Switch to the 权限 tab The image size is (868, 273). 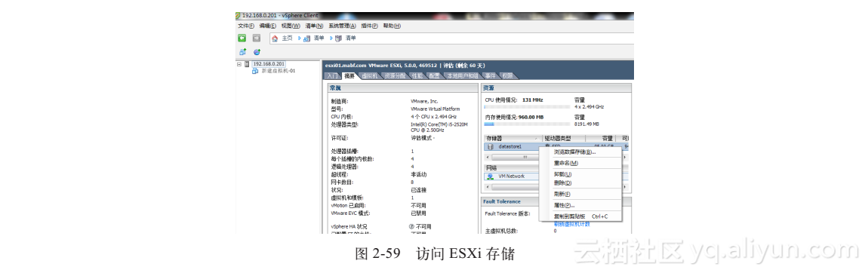click(x=508, y=75)
